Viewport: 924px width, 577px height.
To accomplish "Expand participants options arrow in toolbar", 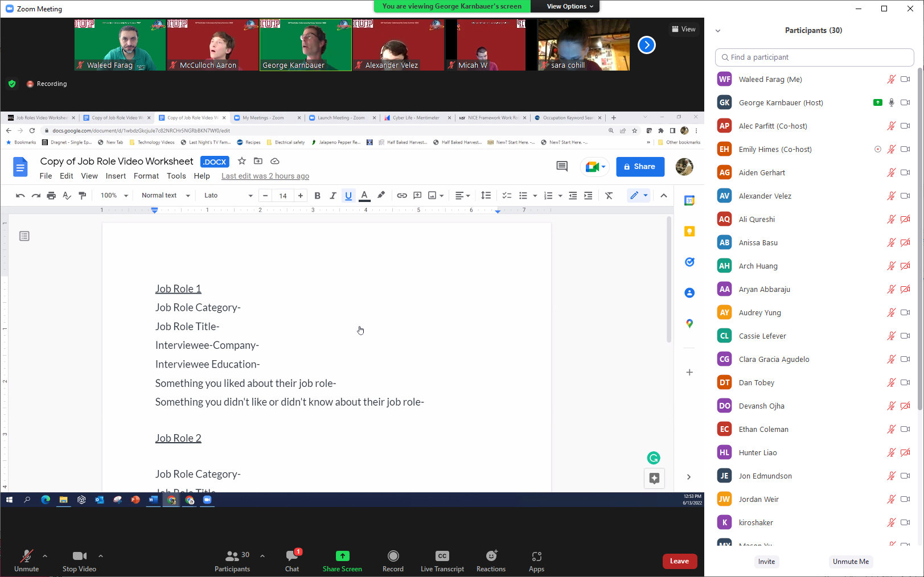I will pos(262,556).
